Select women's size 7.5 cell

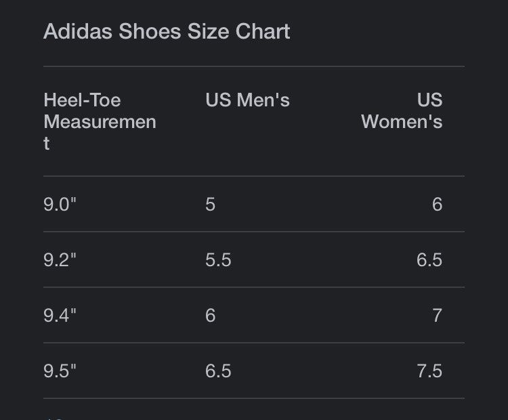(429, 371)
